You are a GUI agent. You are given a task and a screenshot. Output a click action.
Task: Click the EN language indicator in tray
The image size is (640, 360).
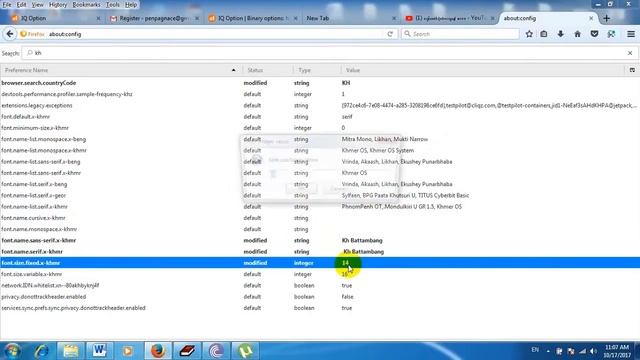[535, 350]
